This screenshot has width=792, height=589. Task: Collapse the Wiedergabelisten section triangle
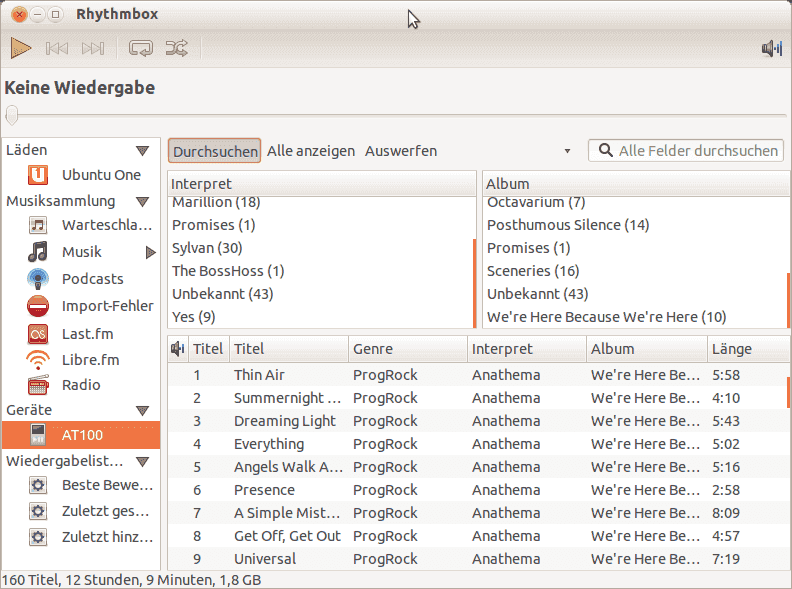point(142,461)
